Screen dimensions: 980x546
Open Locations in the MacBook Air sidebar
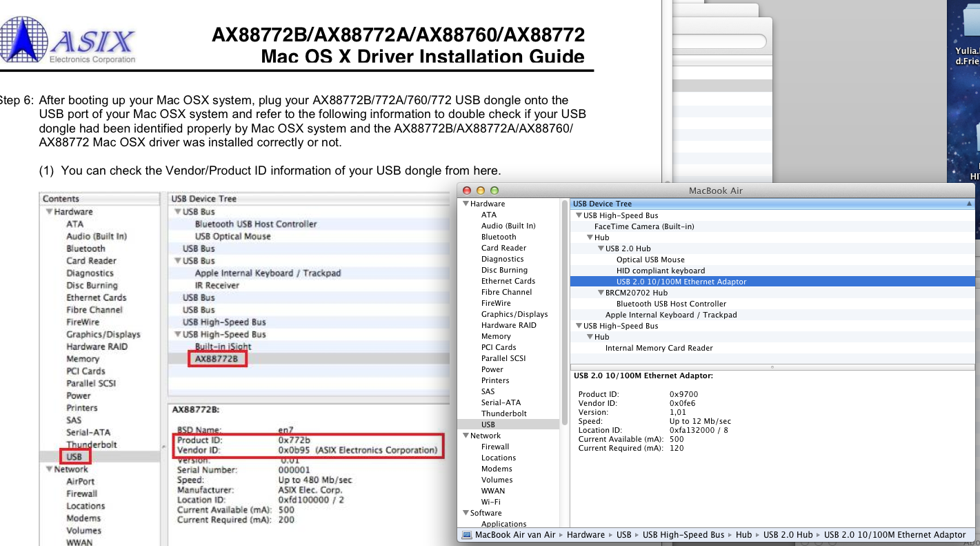click(x=499, y=458)
